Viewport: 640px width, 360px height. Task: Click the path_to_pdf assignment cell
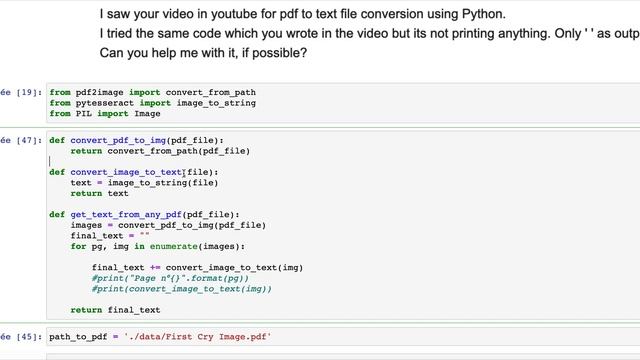[343, 337]
